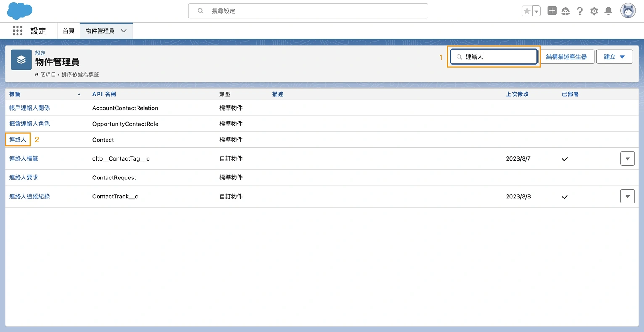This screenshot has width=644, height=332.
Task: Expand the 建立 dropdown button
Action: click(x=614, y=56)
